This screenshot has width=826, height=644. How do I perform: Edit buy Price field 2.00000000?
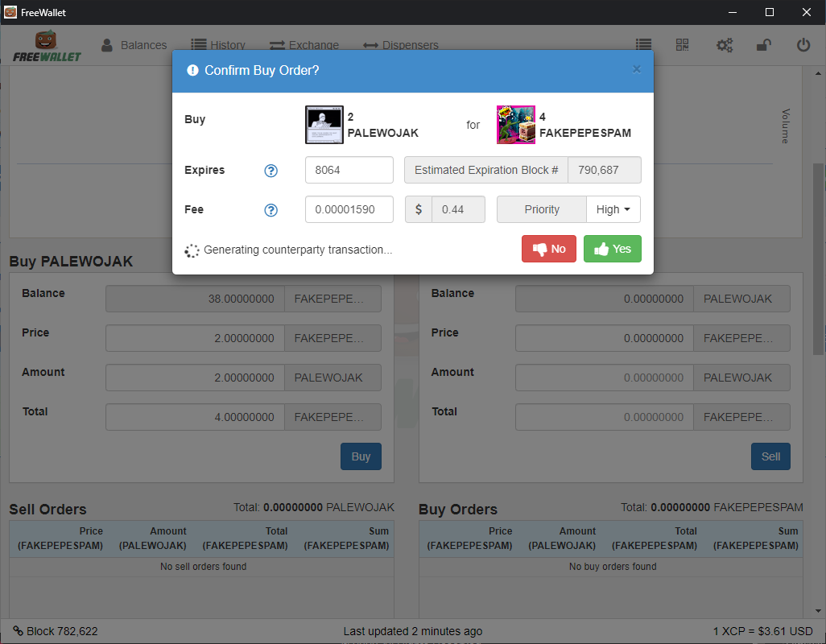point(196,338)
